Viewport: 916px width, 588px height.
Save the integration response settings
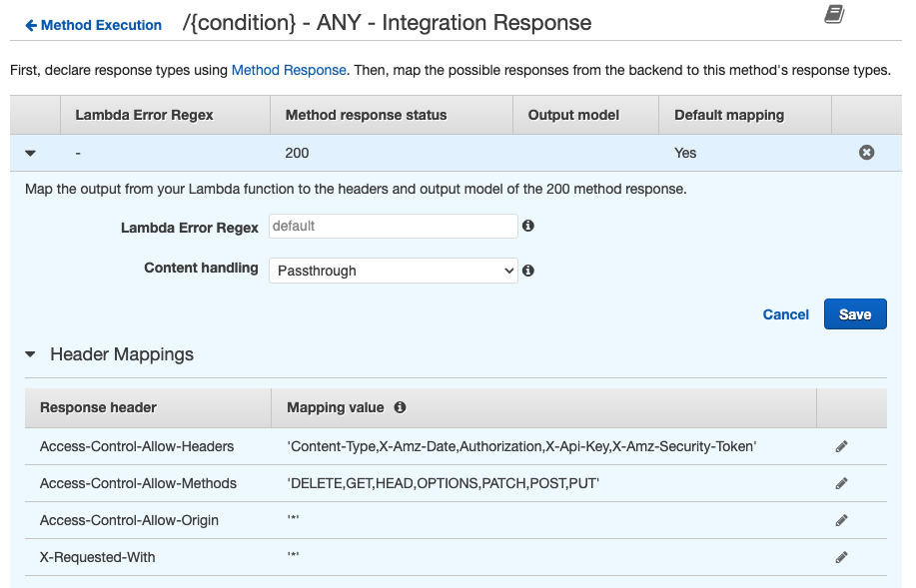(x=855, y=314)
